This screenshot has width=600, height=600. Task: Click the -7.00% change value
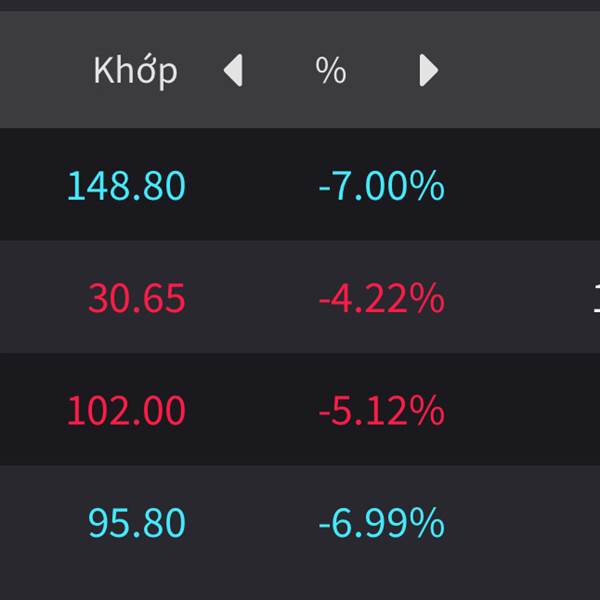tap(381, 186)
